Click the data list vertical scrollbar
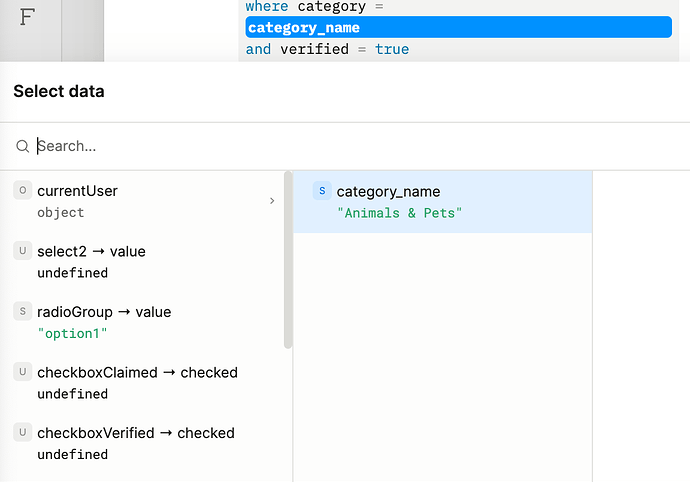 (288, 262)
